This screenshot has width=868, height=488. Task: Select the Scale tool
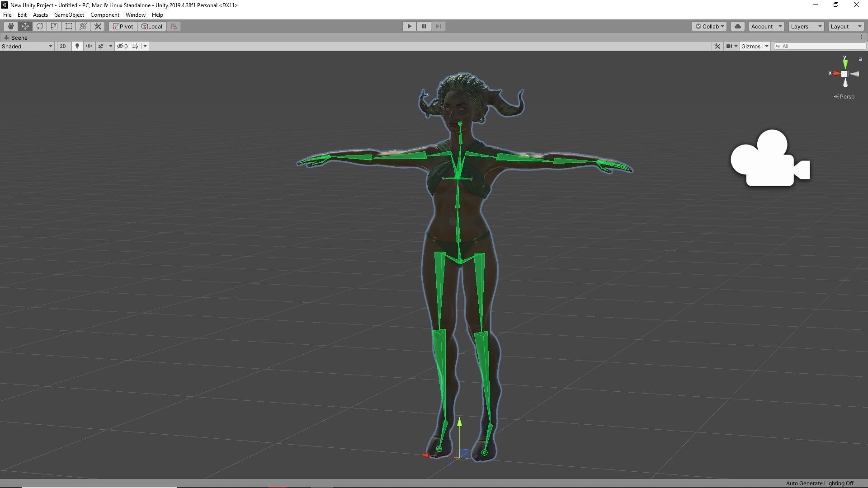coord(54,26)
